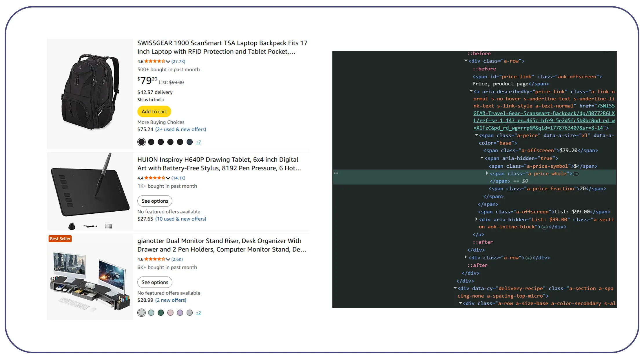Select the a-offscreen $79.20 span line

pos(541,151)
